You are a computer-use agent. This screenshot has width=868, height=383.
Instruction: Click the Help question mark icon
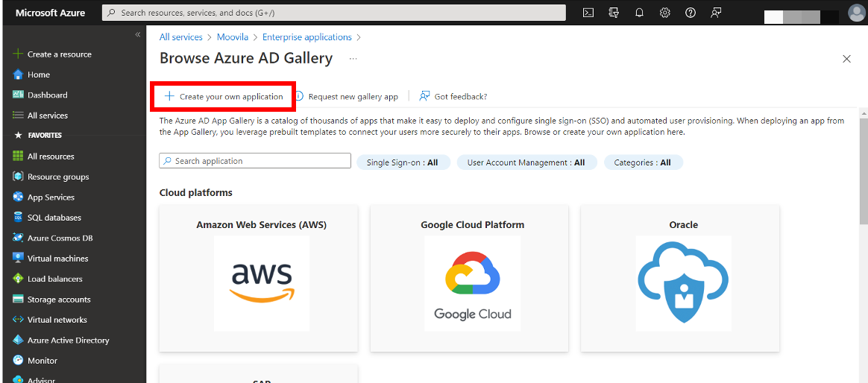[691, 13]
